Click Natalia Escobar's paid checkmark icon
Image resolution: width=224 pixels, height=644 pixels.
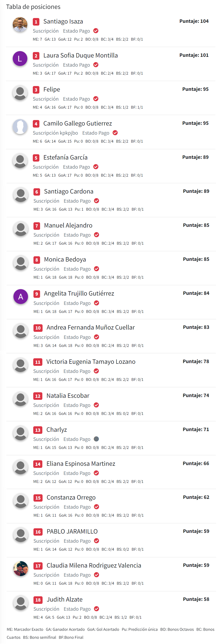[x=96, y=405]
